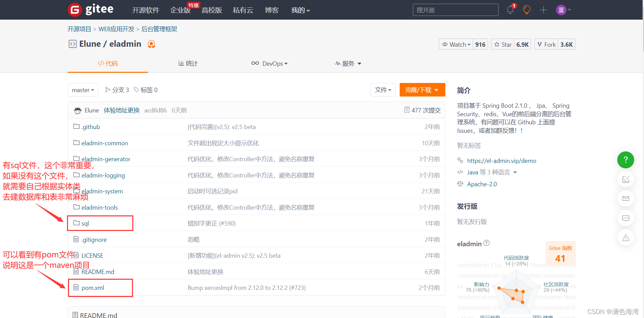Switch to the 统计 tab
644x318 pixels.
click(188, 63)
